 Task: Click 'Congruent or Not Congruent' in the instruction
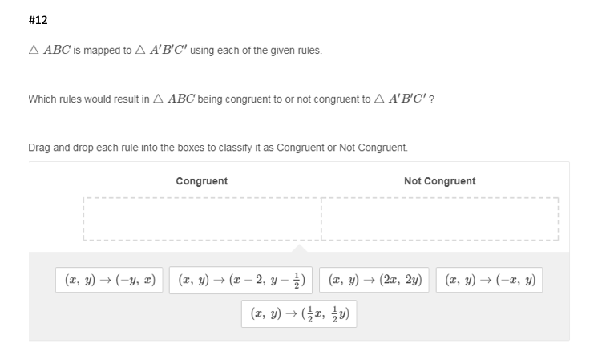(348, 148)
